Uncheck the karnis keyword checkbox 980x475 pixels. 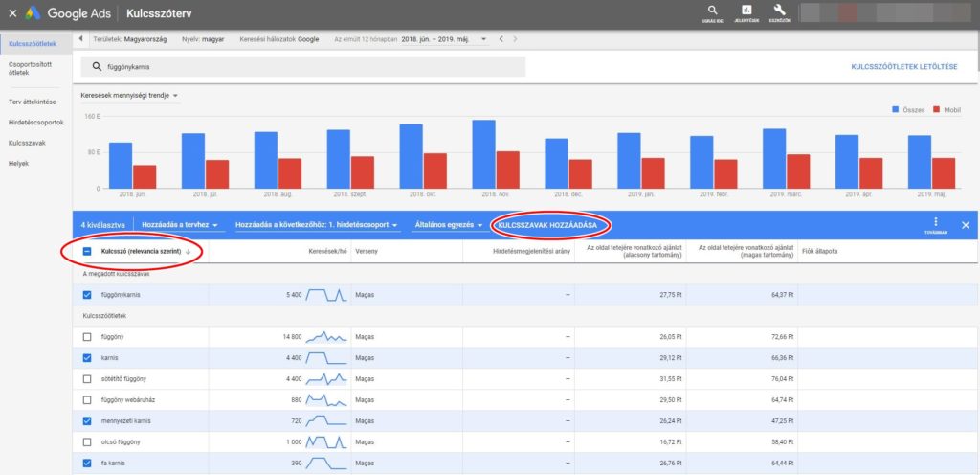coord(87,358)
